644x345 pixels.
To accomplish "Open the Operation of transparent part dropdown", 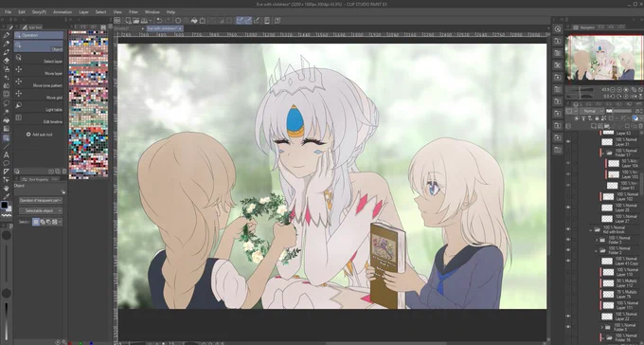I will 41,200.
